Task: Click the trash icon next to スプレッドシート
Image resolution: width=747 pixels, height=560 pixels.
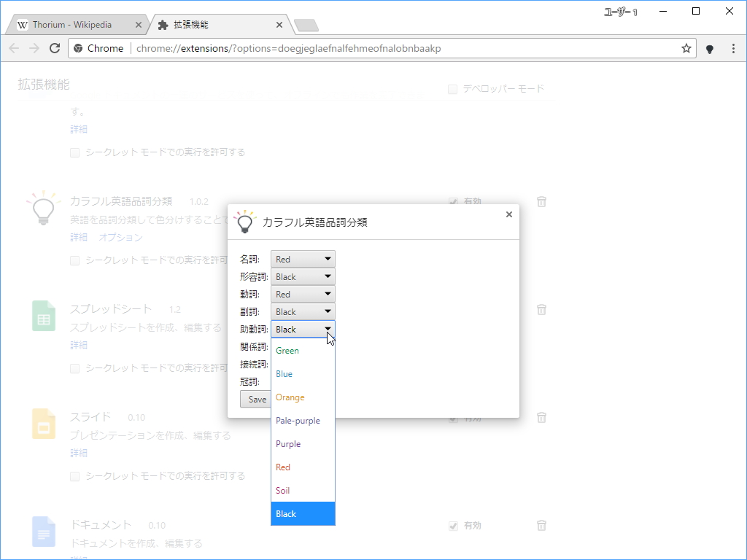Action: [x=541, y=309]
